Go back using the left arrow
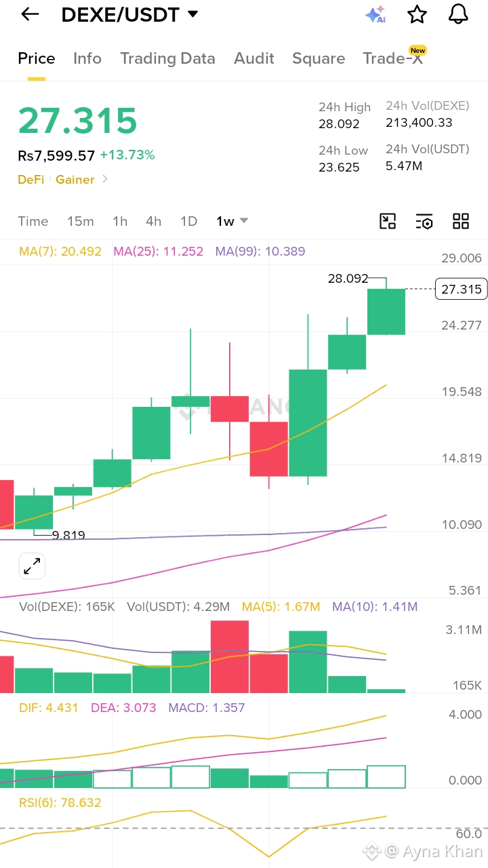488x868 pixels. coord(30,14)
